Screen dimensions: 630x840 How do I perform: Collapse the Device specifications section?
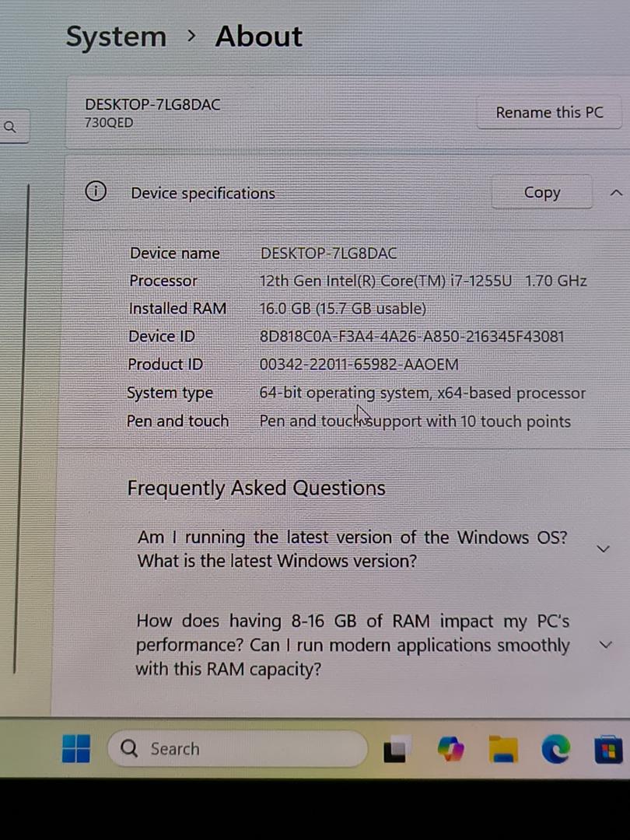pos(617,193)
